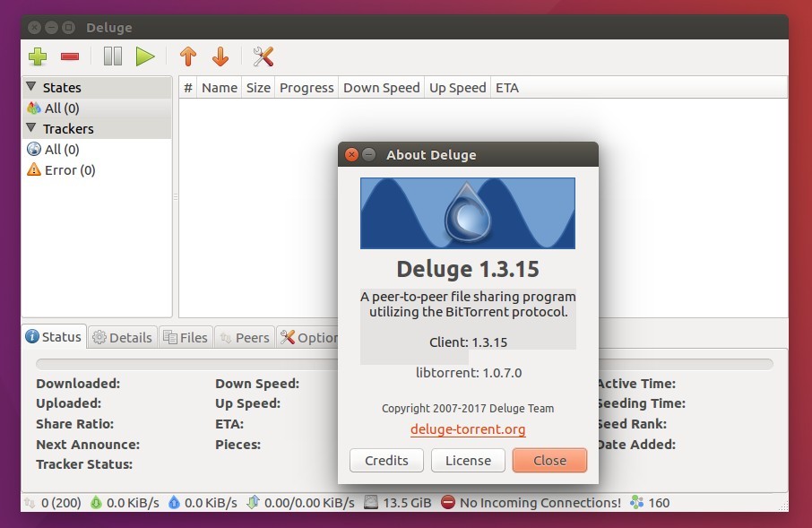
Task: Click the Deluge water-drop logo image
Action: coord(468,213)
